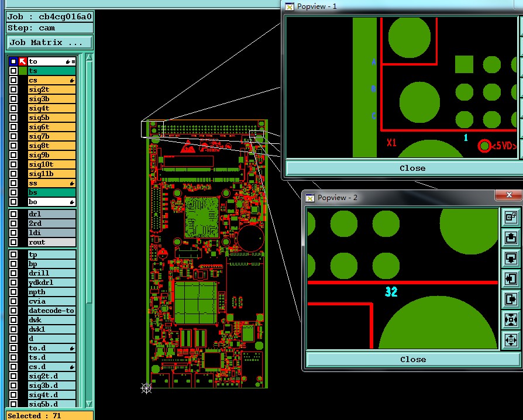Viewport: 523px width, 420px height.
Task: Select the tp layer name
Action: 51,254
